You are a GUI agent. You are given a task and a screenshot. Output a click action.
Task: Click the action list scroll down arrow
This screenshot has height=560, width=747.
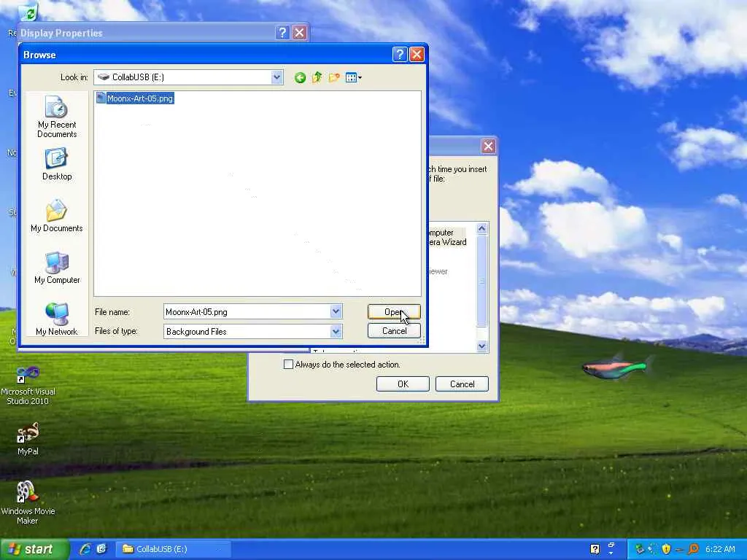coord(481,346)
